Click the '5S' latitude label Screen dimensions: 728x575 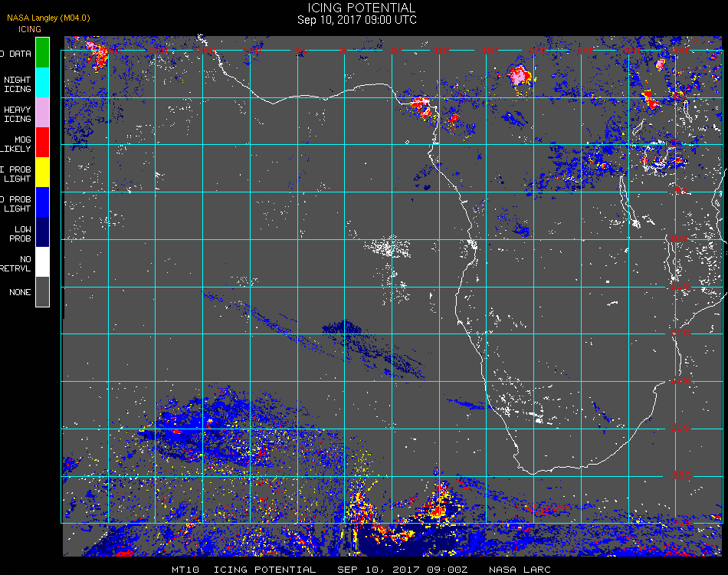681,191
